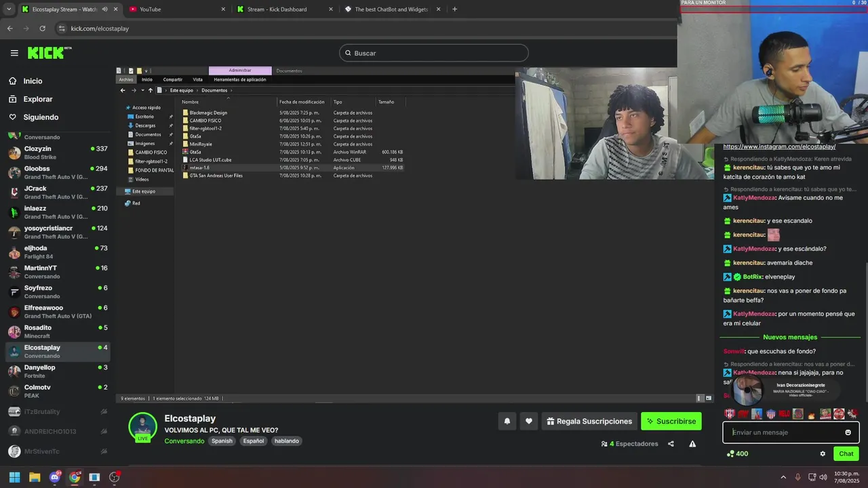The height and width of the screenshot is (488, 868).
Task: Select the Coca-Cola emote
Action: click(839, 413)
